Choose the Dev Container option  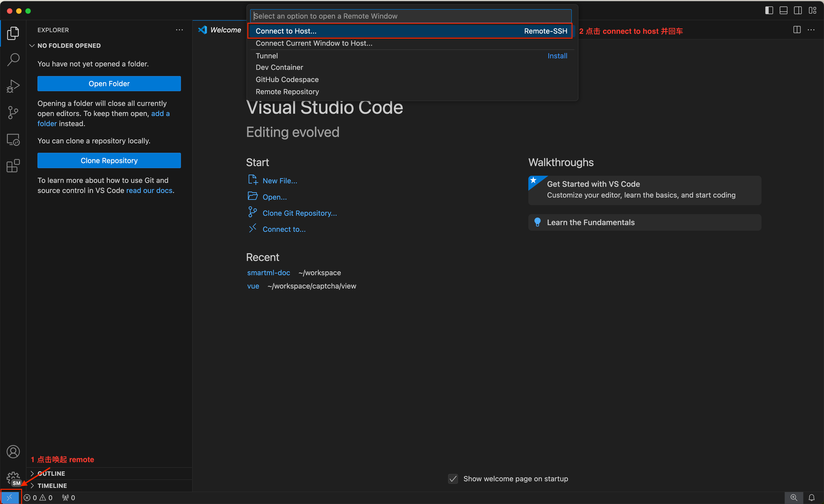pyautogui.click(x=412, y=68)
